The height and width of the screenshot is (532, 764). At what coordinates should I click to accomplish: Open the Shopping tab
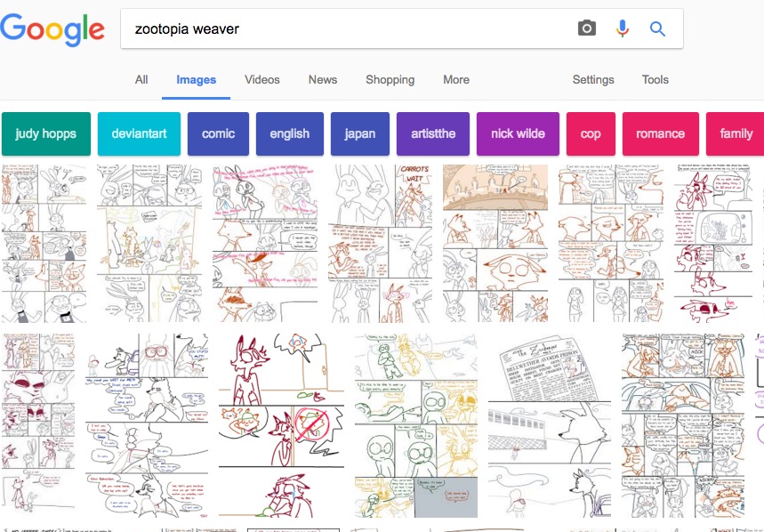390,79
